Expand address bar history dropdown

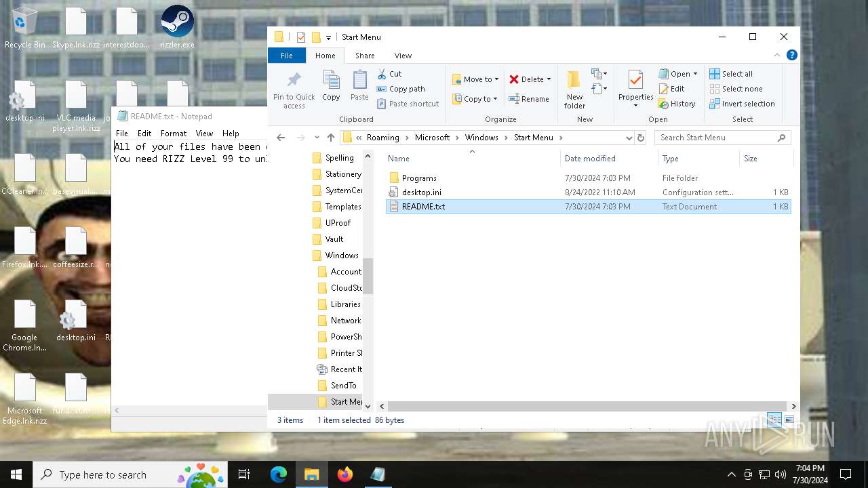(629, 138)
